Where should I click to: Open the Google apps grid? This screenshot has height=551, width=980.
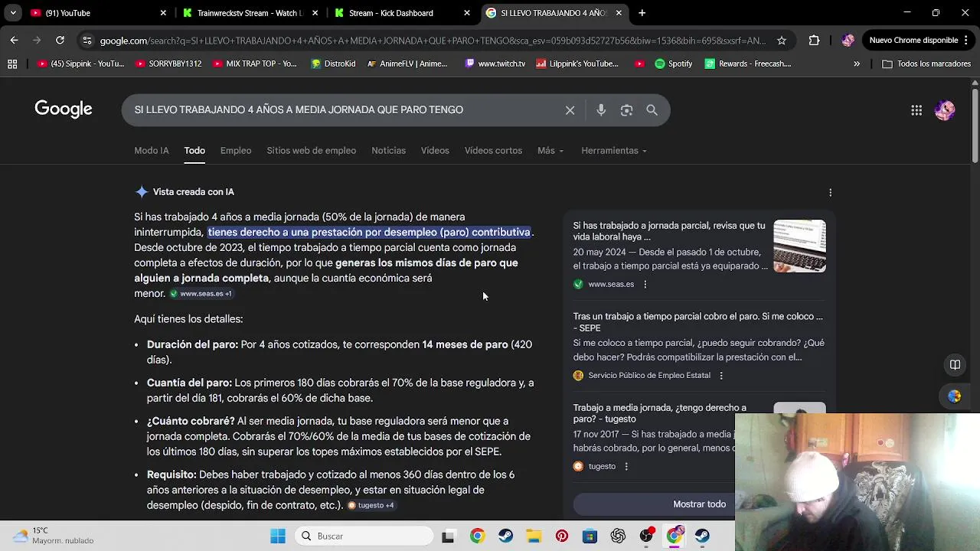pos(916,110)
